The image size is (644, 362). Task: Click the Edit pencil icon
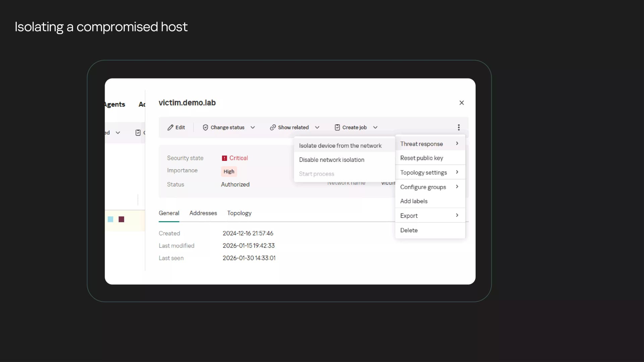pyautogui.click(x=170, y=127)
